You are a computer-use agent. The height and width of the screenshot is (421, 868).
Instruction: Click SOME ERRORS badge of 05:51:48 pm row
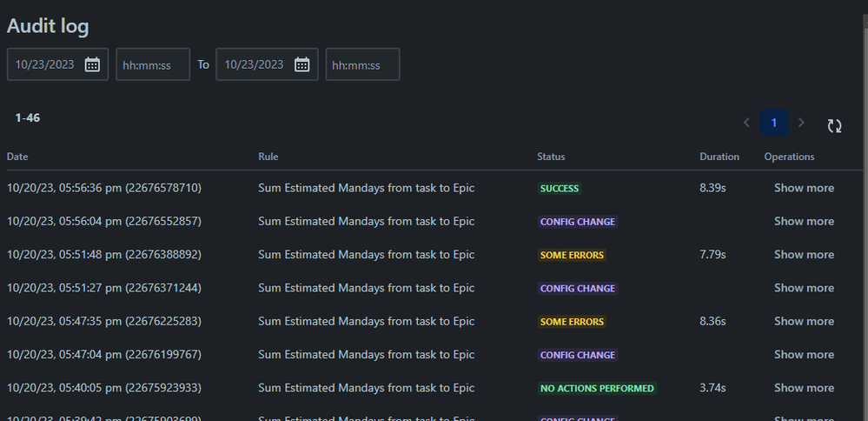click(572, 255)
